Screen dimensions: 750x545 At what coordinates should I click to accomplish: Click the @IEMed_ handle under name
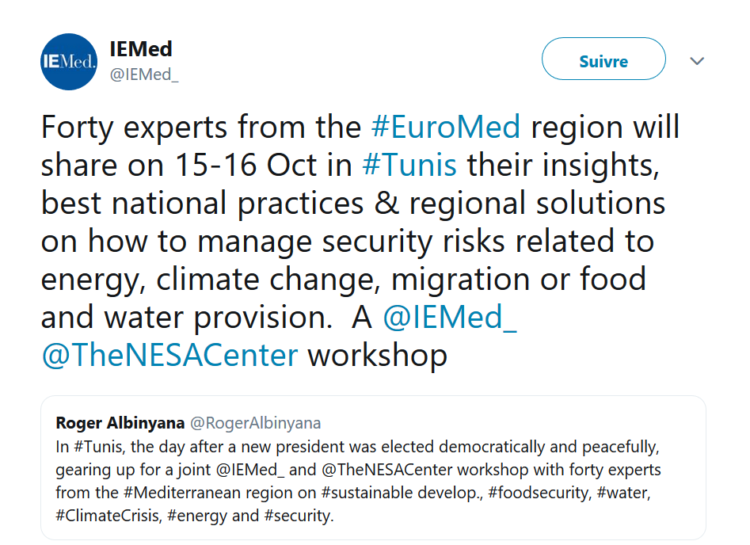click(x=144, y=75)
